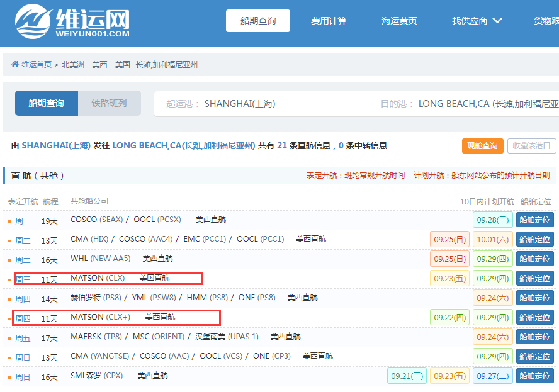Select the 09.28(三) departure date chip
This screenshot has height=392, width=559.
[x=494, y=219]
